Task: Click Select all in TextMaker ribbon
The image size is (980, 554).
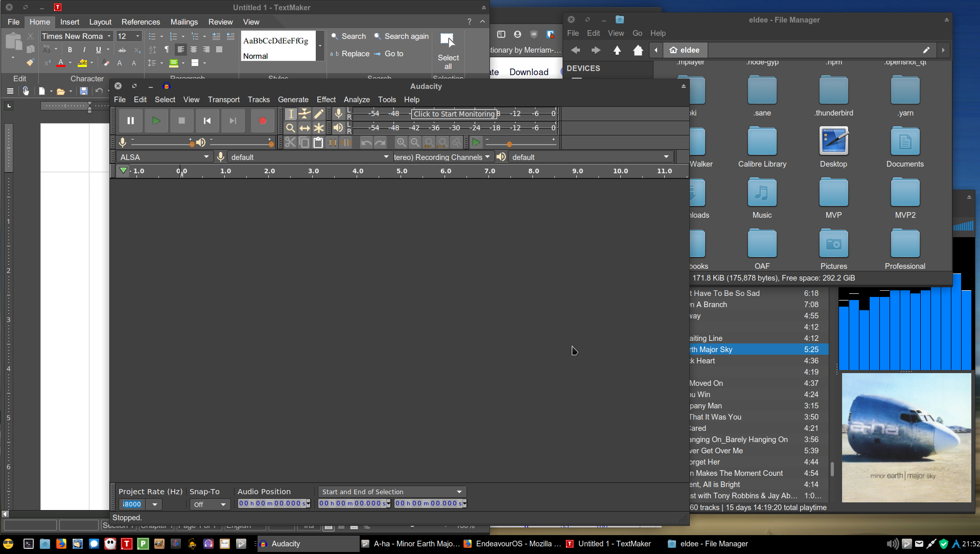Action: pyautogui.click(x=448, y=52)
